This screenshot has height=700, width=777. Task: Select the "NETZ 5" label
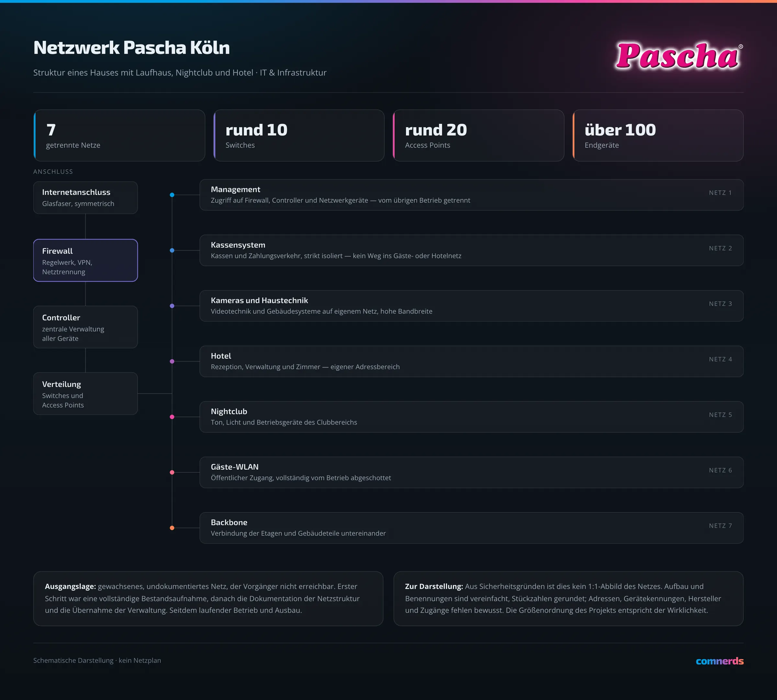coord(720,415)
